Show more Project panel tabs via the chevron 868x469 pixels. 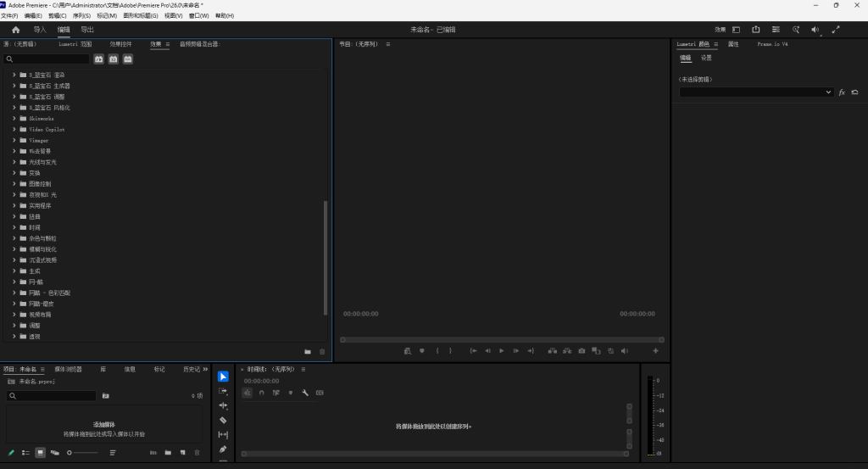pyautogui.click(x=205, y=369)
